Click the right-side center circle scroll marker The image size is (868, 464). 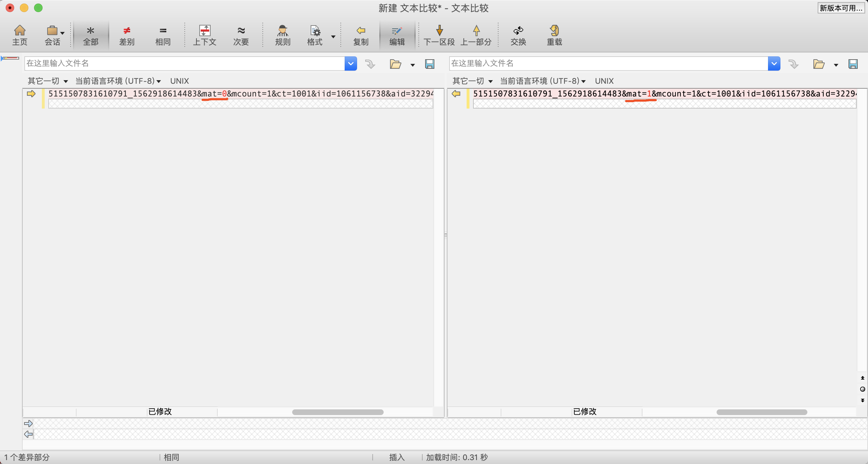click(862, 389)
